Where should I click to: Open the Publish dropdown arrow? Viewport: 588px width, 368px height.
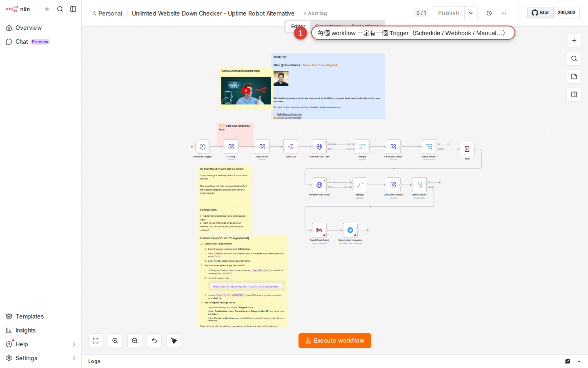point(471,13)
